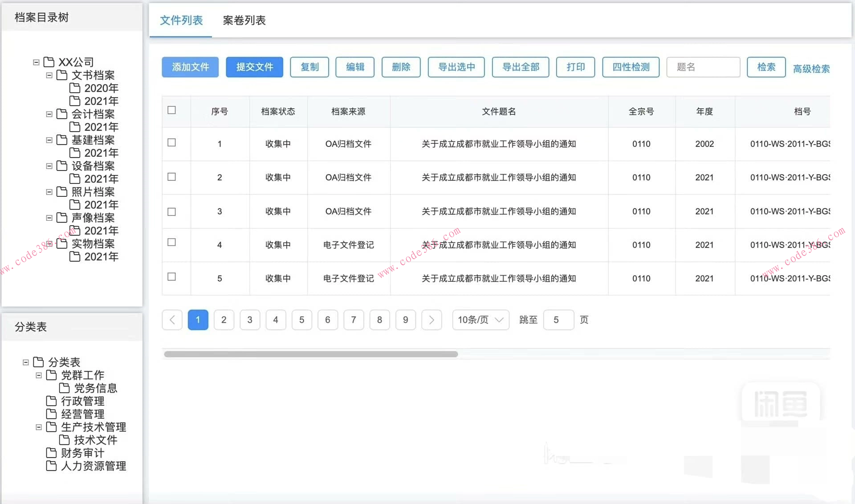Click the next page arrow icon
Viewport: 855px width, 504px height.
(431, 320)
